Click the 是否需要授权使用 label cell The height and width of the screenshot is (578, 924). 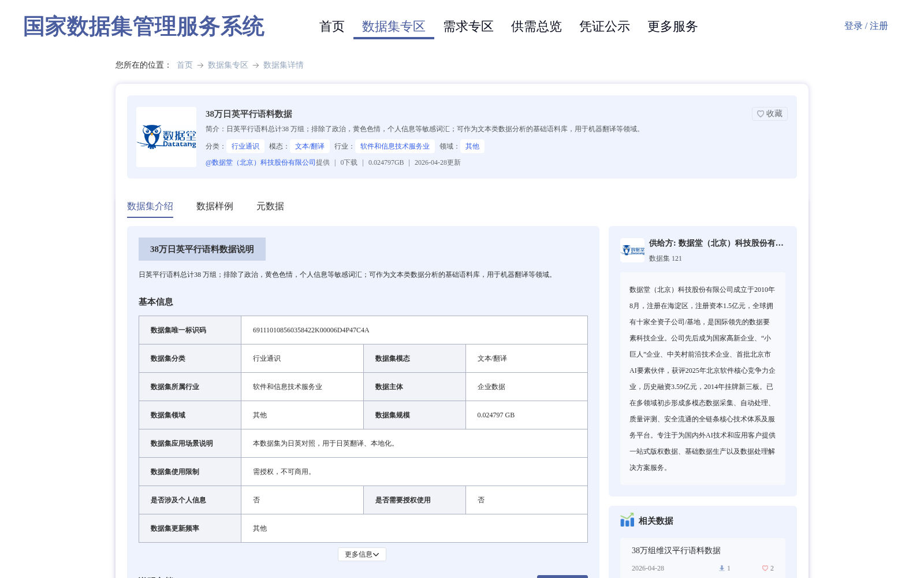pyautogui.click(x=415, y=500)
